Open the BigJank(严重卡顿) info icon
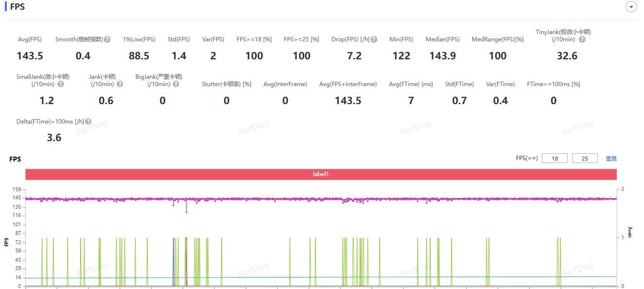 (175, 84)
